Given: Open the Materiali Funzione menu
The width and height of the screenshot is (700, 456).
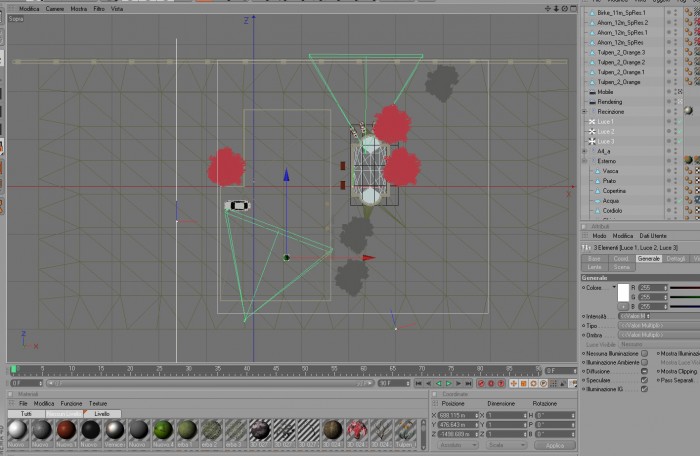Looking at the screenshot, I should (71, 403).
